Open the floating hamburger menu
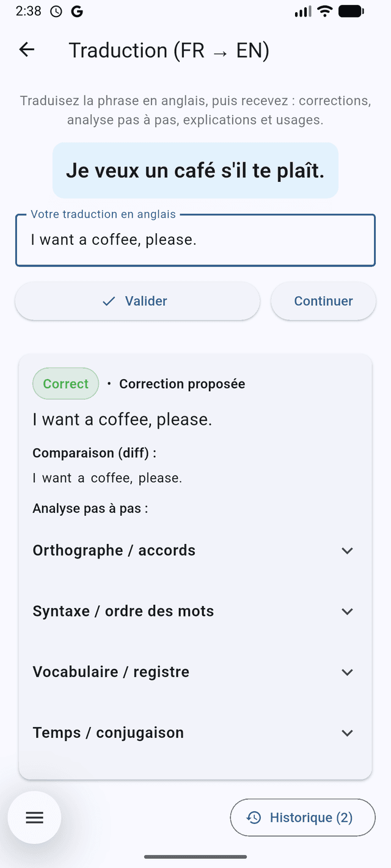 [x=34, y=817]
